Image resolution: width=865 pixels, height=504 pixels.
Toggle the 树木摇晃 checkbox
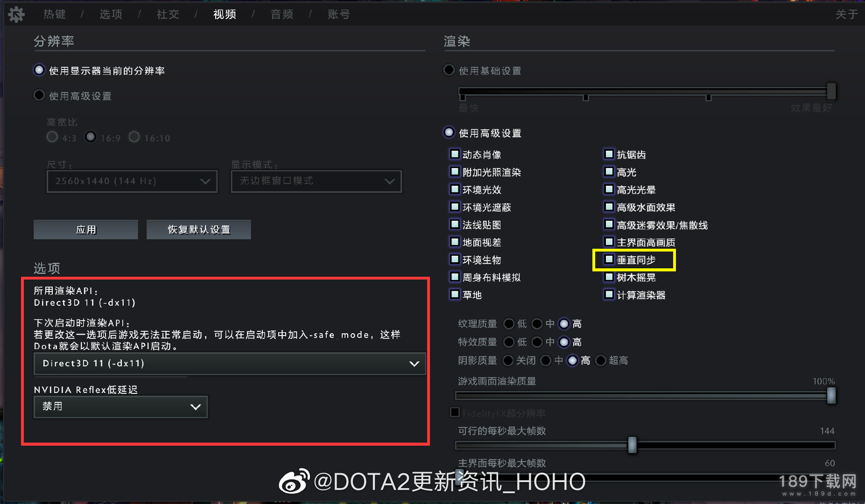(609, 277)
